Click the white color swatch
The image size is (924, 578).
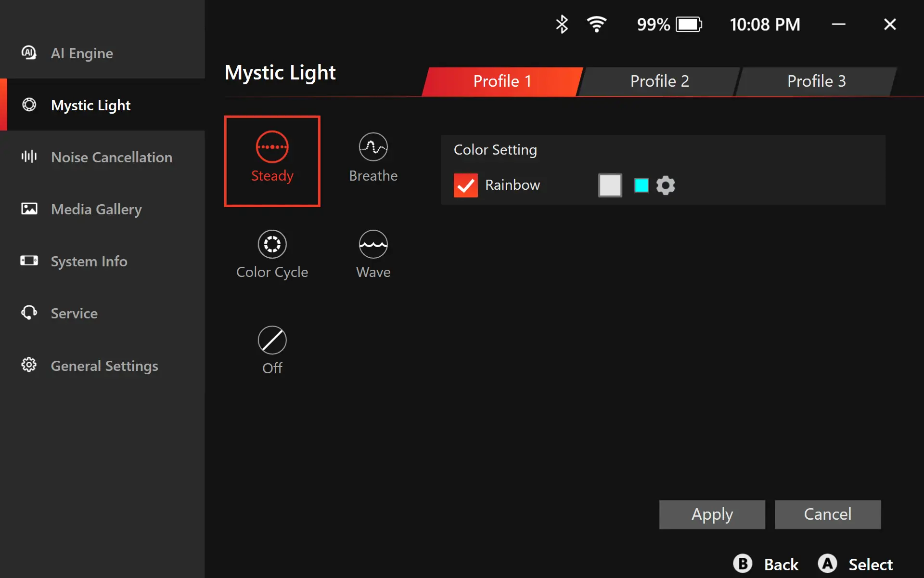tap(610, 185)
